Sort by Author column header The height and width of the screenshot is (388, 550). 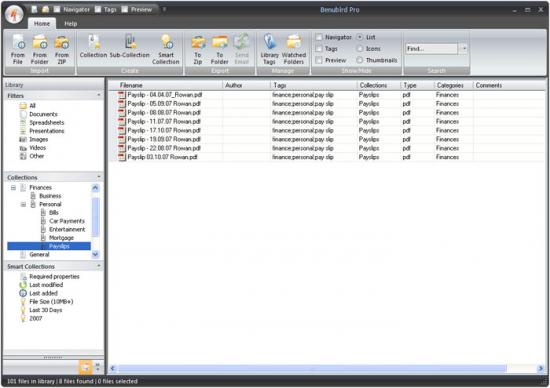pyautogui.click(x=246, y=85)
